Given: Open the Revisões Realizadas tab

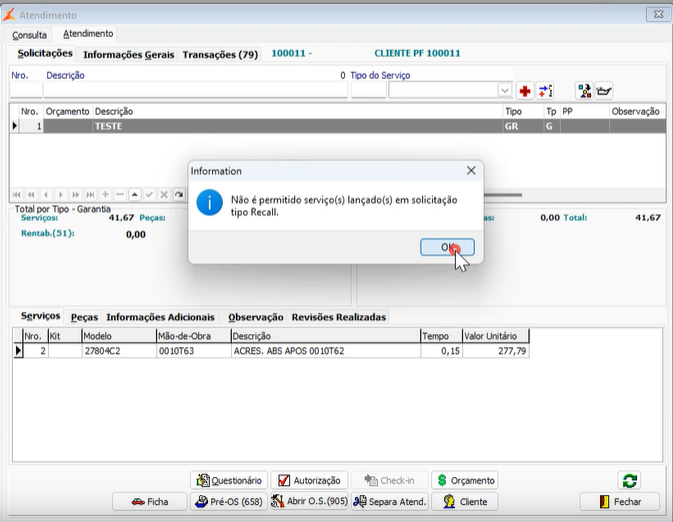Looking at the screenshot, I should (x=339, y=317).
